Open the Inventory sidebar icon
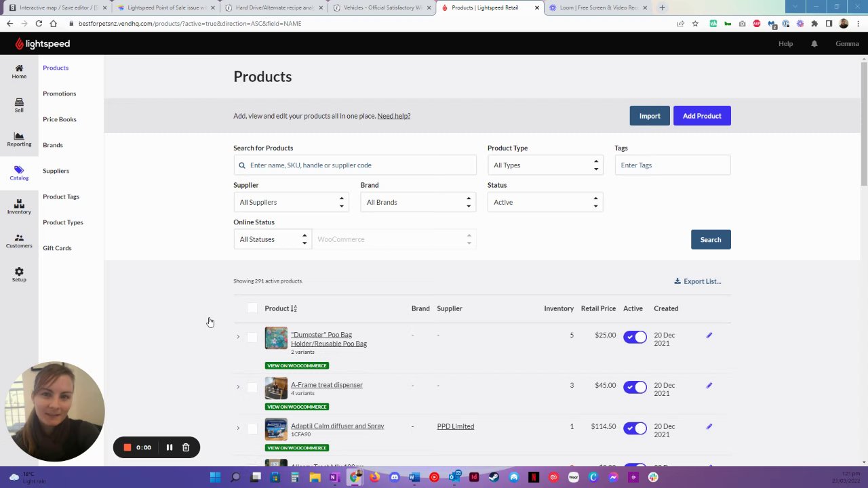 point(19,207)
